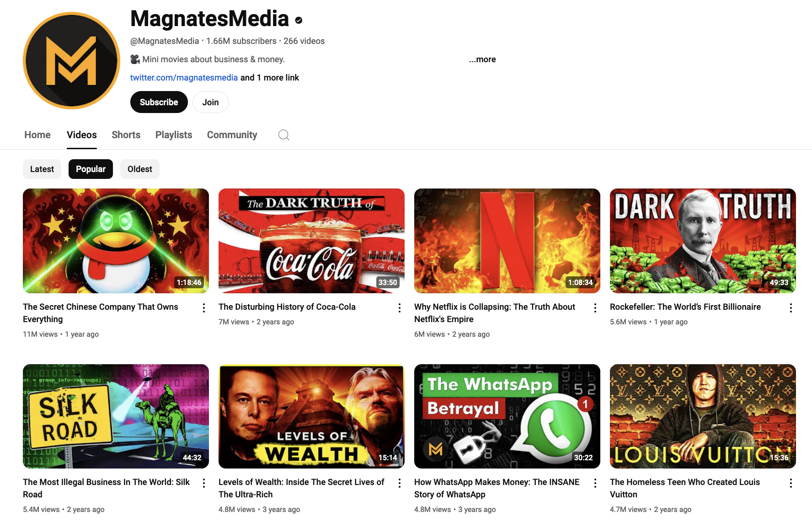
Task: Open the burning Netflix logo thumbnail
Action: [507, 241]
